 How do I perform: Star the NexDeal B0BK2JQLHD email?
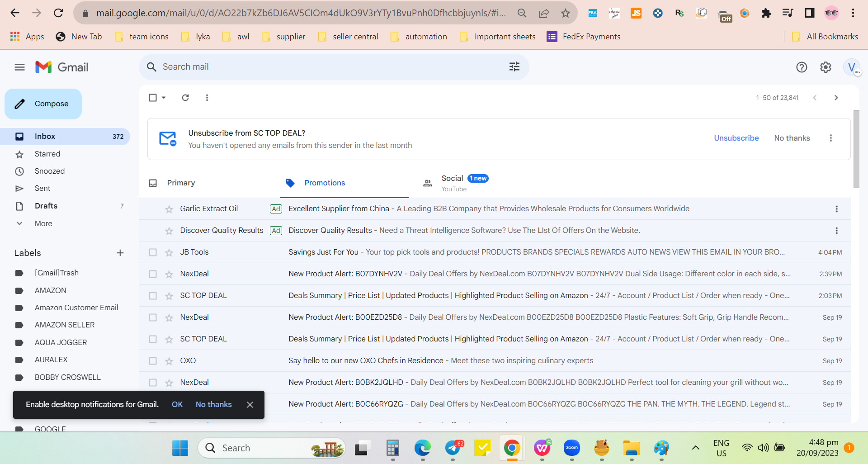click(169, 383)
